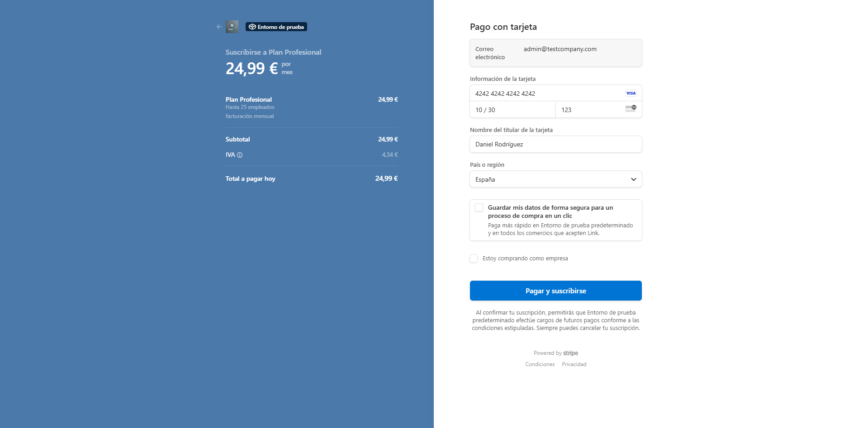The image size is (868, 428).
Task: Click the Hasta 25 empleados text
Action: point(250,107)
